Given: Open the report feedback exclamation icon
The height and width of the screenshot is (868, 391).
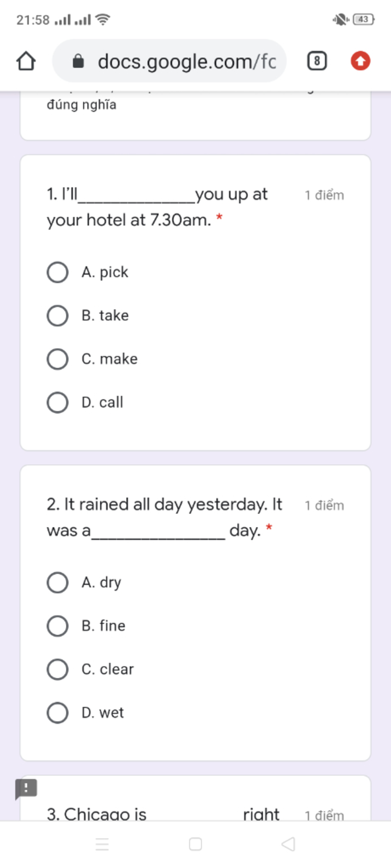Looking at the screenshot, I should (x=26, y=789).
